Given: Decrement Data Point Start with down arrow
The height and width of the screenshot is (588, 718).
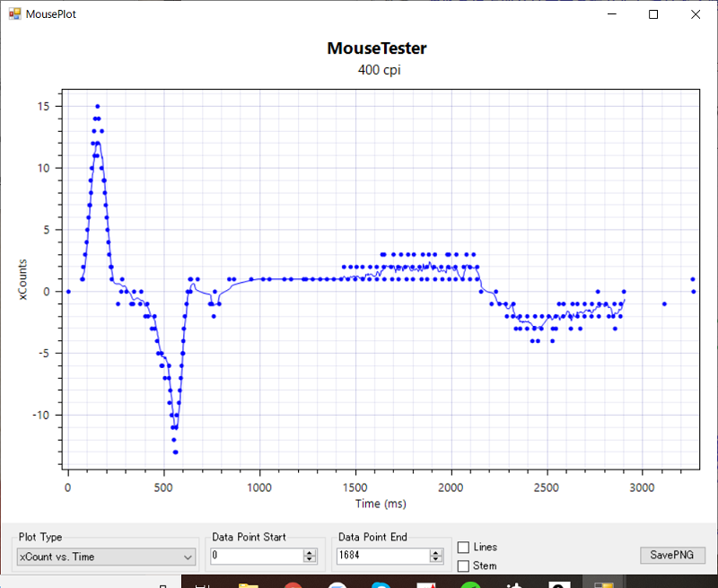Looking at the screenshot, I should (310, 559).
